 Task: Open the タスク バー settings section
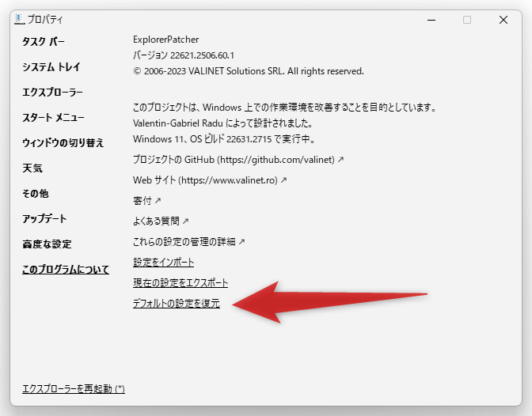click(x=43, y=42)
